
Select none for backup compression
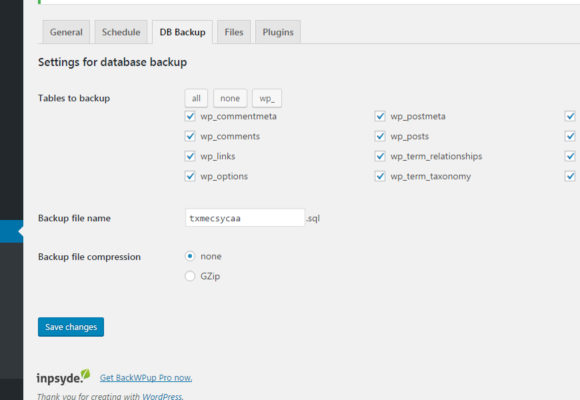190,256
